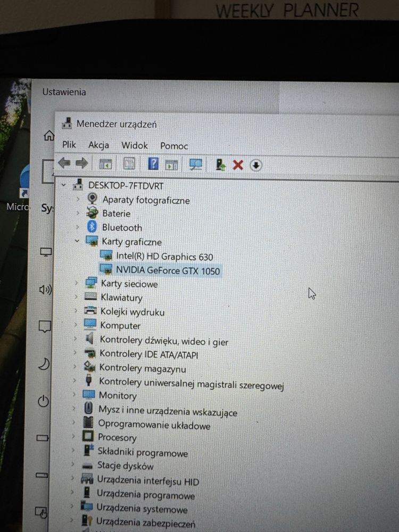Click the red X uninstall device icon

[x=238, y=165]
